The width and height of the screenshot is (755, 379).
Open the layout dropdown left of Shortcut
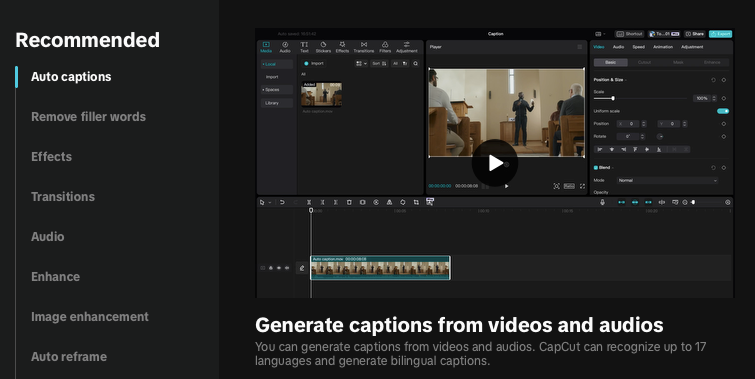point(600,34)
